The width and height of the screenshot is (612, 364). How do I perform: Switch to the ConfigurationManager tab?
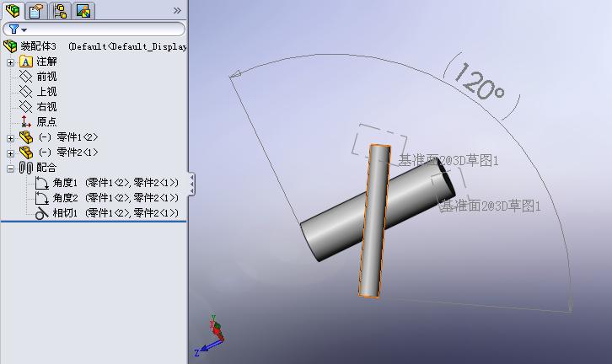[60, 11]
